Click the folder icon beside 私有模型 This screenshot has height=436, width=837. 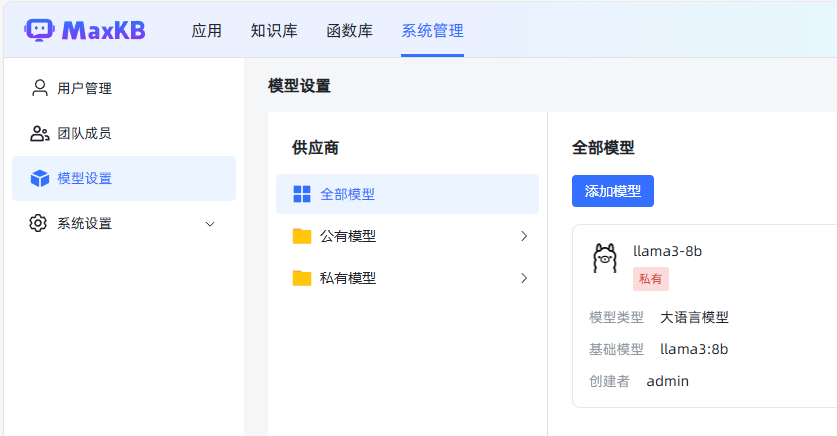point(302,278)
